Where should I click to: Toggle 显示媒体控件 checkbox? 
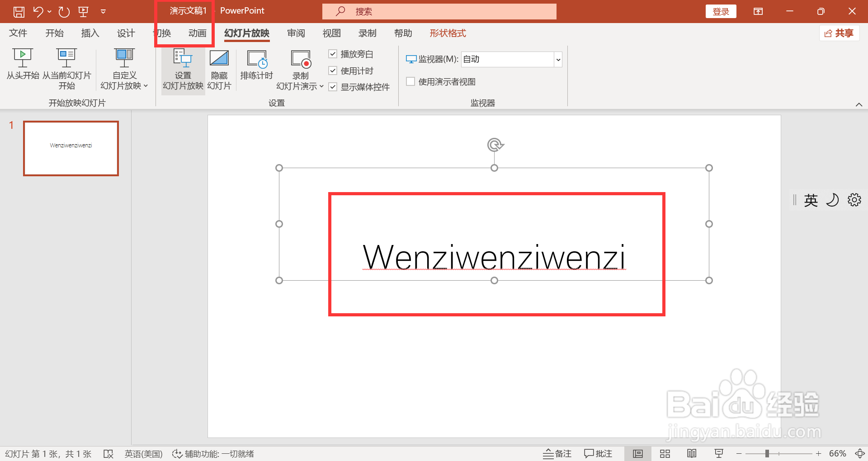pyautogui.click(x=333, y=87)
